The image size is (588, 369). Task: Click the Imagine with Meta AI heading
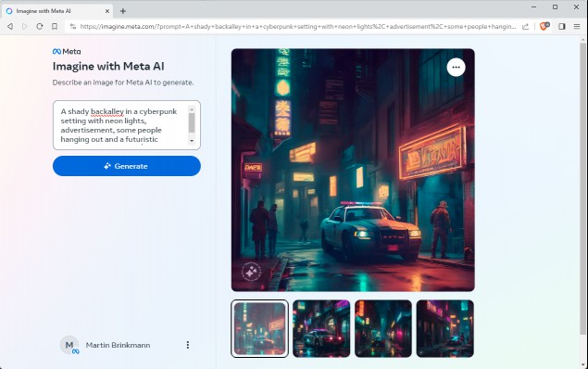pos(108,67)
